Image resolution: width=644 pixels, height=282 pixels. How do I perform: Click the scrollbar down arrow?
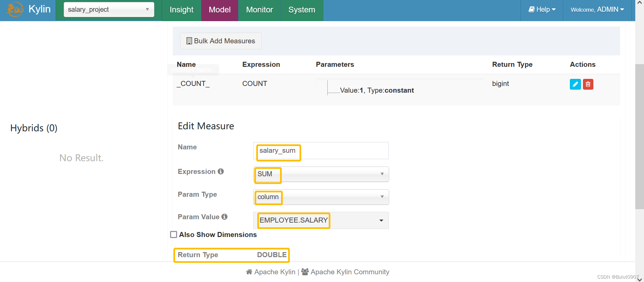[640, 279]
